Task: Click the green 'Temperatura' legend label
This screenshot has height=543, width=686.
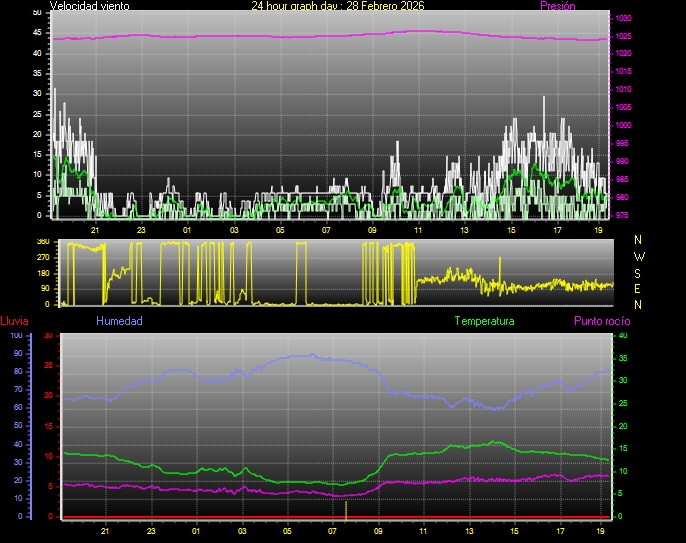Action: [484, 321]
